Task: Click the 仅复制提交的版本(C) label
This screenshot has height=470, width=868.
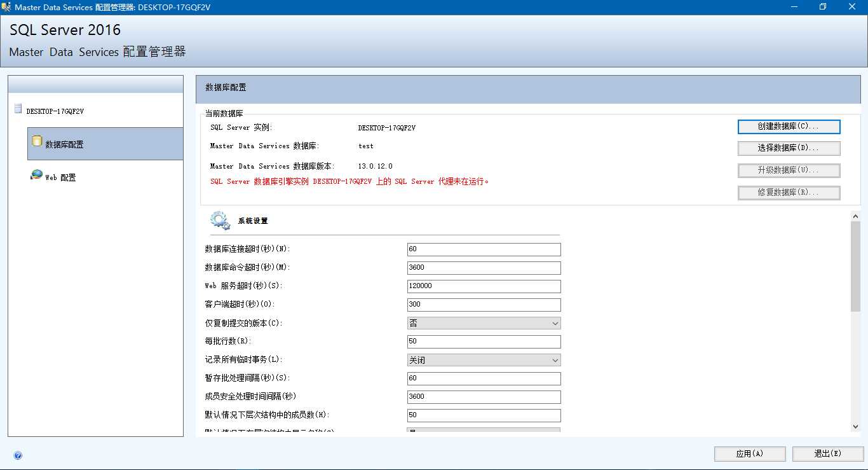Action: (243, 323)
